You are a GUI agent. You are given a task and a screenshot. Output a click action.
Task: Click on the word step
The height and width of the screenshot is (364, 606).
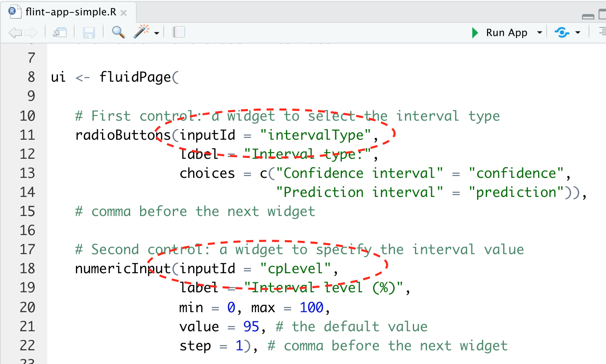(x=195, y=346)
